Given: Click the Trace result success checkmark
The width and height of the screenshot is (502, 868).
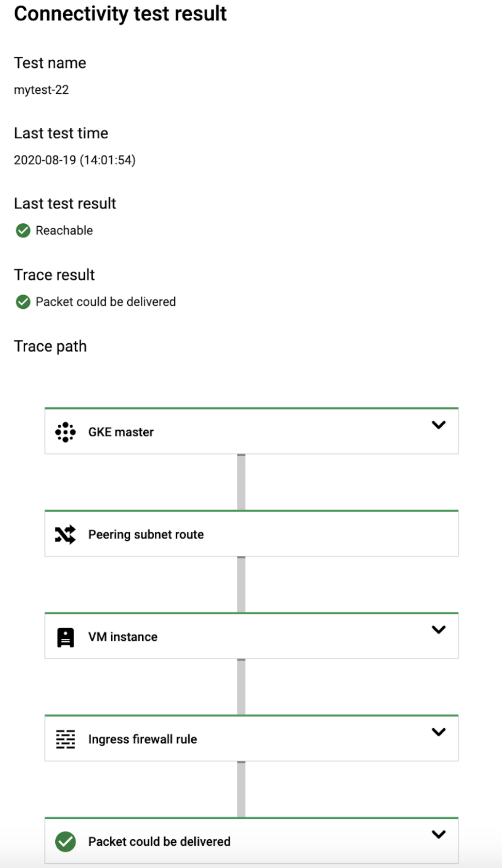Looking at the screenshot, I should pos(23,301).
